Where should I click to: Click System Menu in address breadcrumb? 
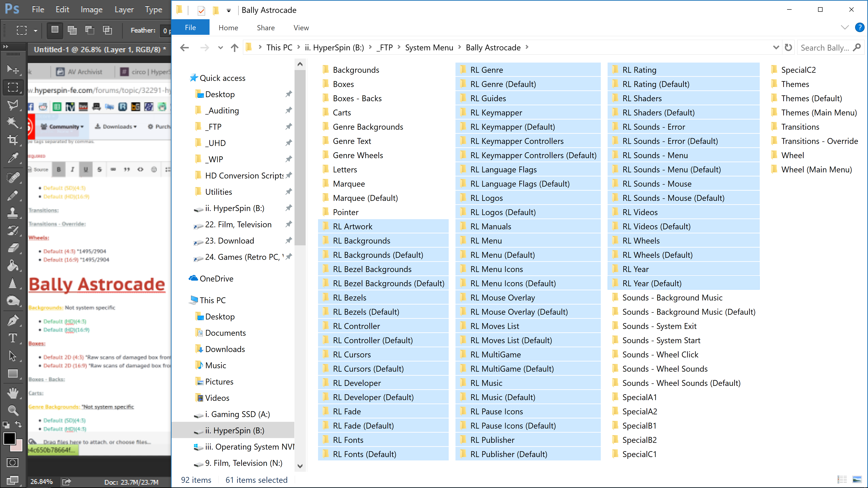429,47
